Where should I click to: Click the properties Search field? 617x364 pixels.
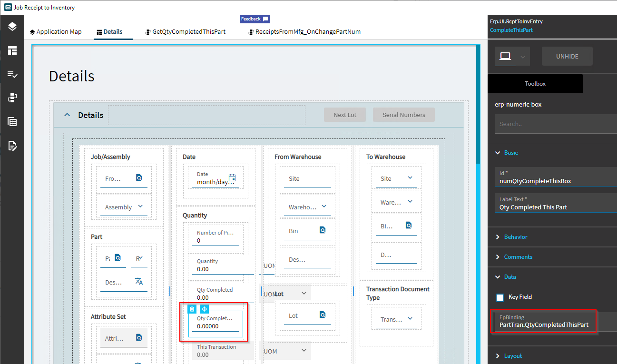point(556,124)
